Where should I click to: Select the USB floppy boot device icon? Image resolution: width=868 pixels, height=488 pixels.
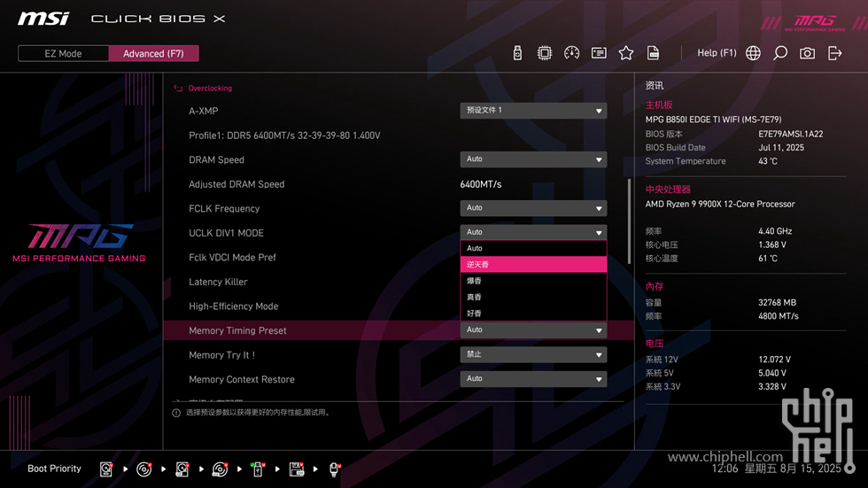tap(297, 469)
